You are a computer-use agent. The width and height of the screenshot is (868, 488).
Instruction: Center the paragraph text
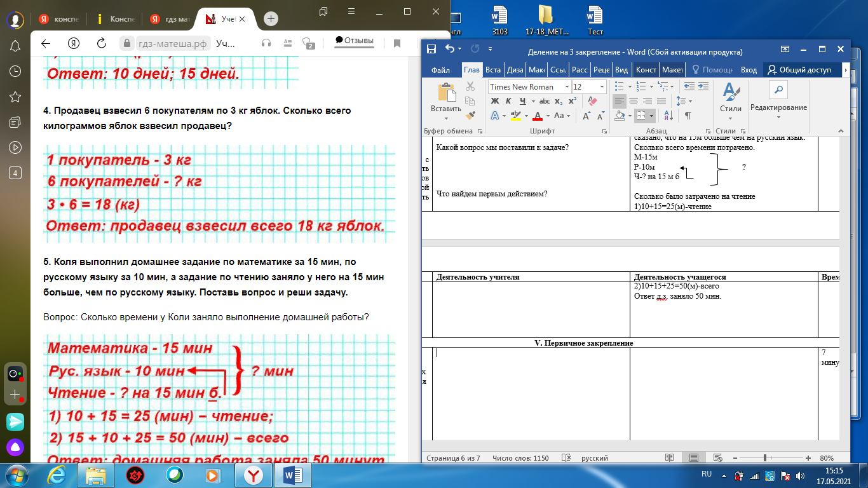[634, 101]
